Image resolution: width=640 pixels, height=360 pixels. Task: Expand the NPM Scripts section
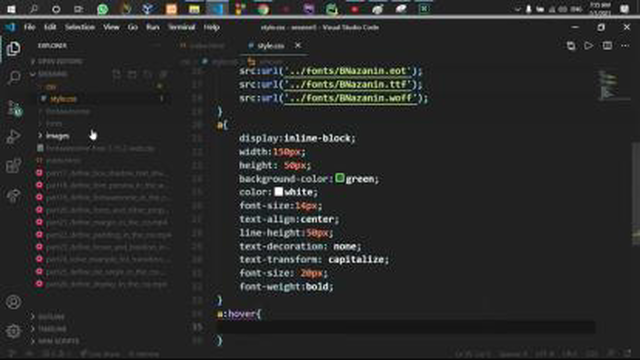coord(58,341)
